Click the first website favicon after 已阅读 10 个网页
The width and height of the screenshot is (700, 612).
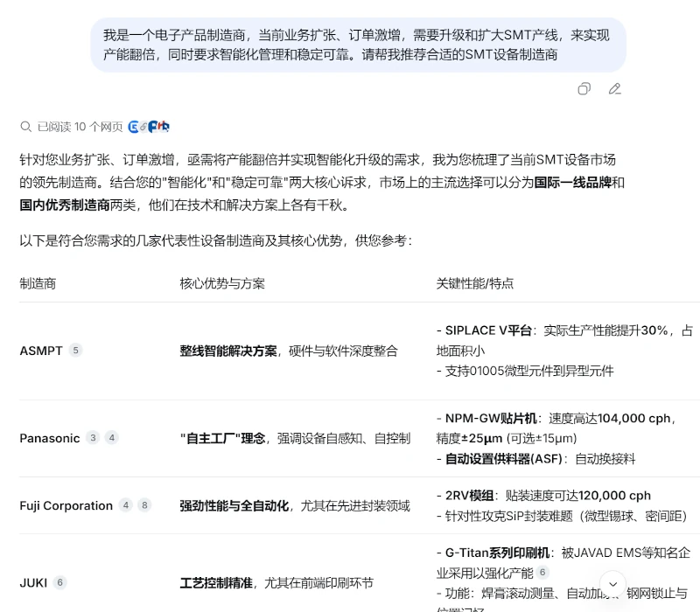point(133,127)
